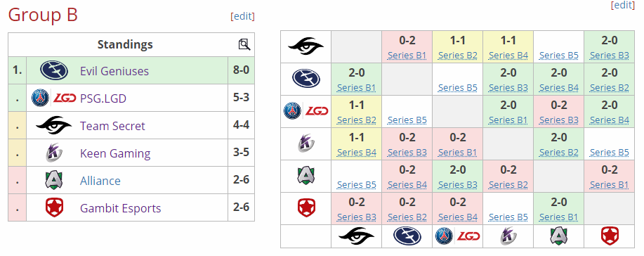Viewport: 644px width, 256px height.
Task: Click Team Secret logo in crosstable bottom row
Action: pyautogui.click(x=356, y=236)
